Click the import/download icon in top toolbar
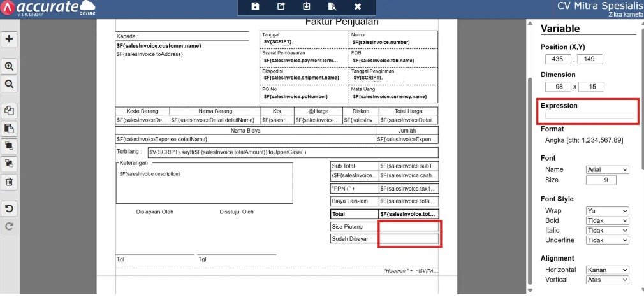This screenshot has width=644, height=302. (x=307, y=6)
